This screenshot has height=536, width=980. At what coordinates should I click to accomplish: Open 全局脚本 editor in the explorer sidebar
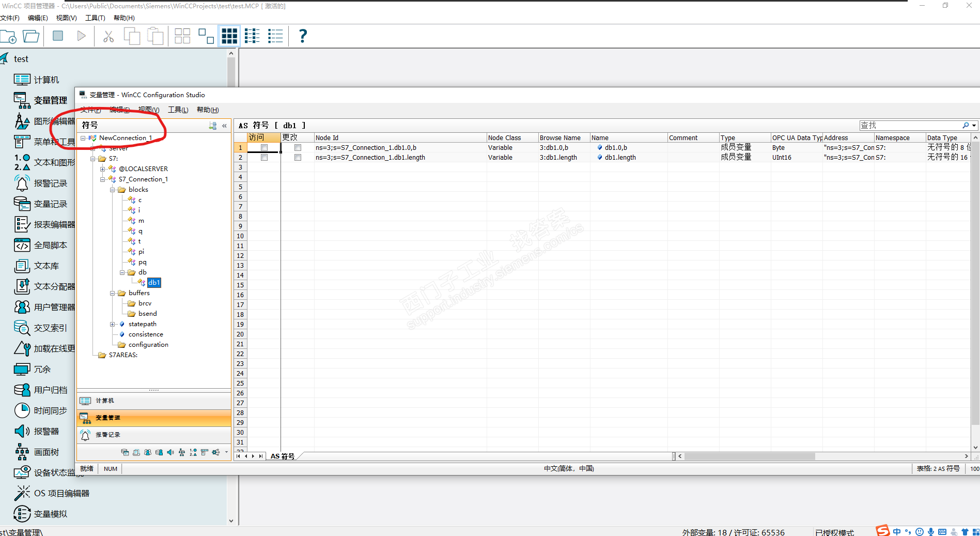(x=41, y=245)
